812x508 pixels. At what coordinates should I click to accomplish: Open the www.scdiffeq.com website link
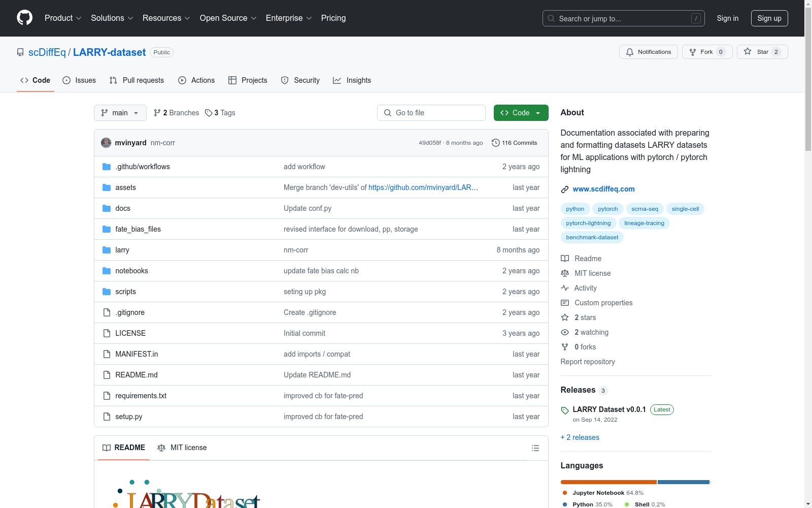click(603, 189)
